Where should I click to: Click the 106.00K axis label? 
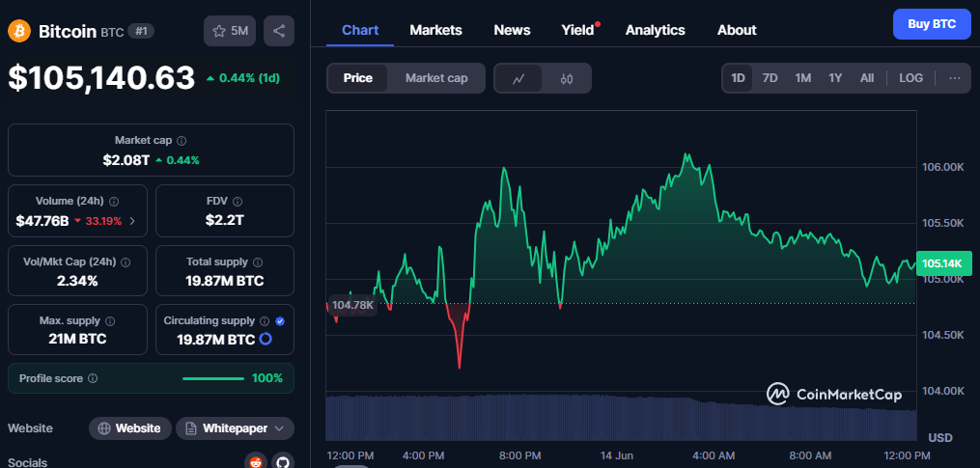click(x=942, y=167)
